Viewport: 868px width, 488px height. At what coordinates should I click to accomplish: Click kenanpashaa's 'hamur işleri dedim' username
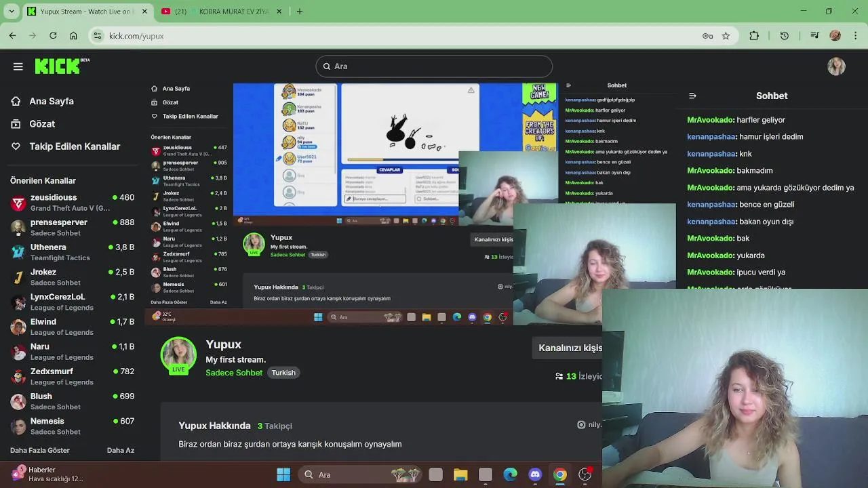pos(711,137)
